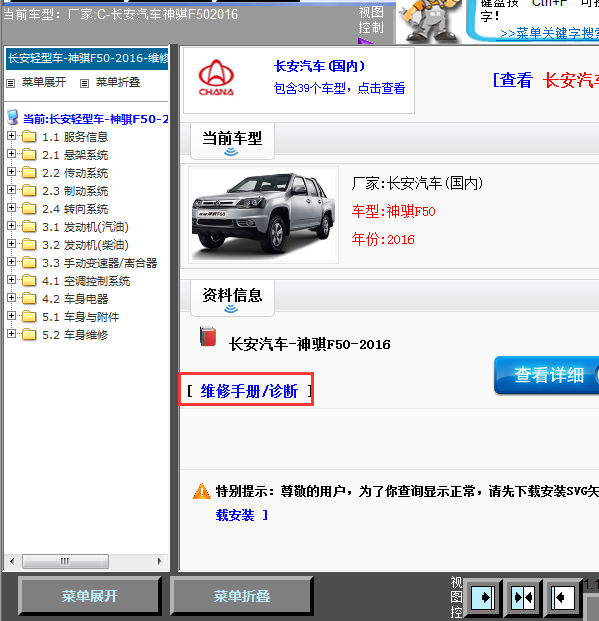Click the sidebar scrollbar left arrow
599x621 pixels.
click(x=12, y=561)
